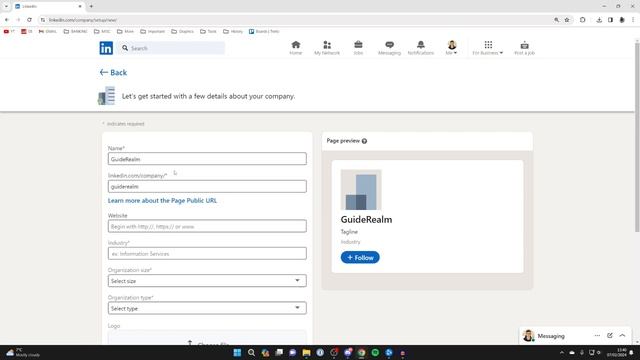Click the browser back arrow
This screenshot has height=360, width=640.
click(x=7, y=20)
